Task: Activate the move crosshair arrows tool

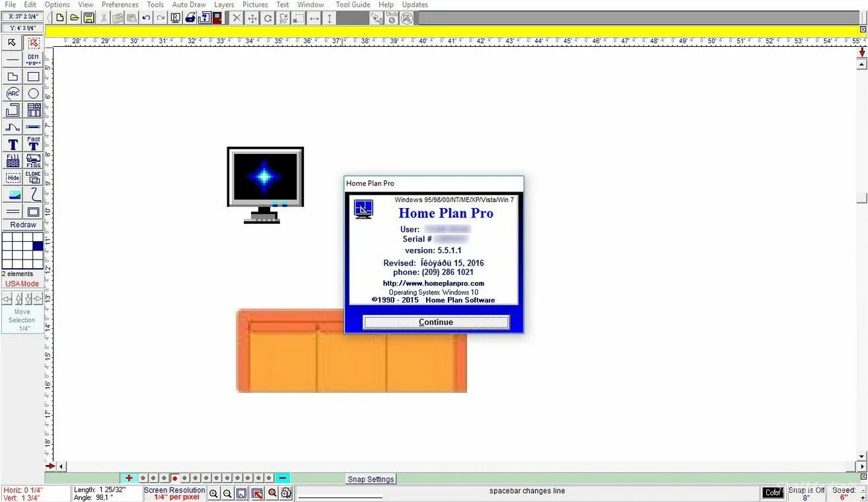Action: tap(252, 18)
